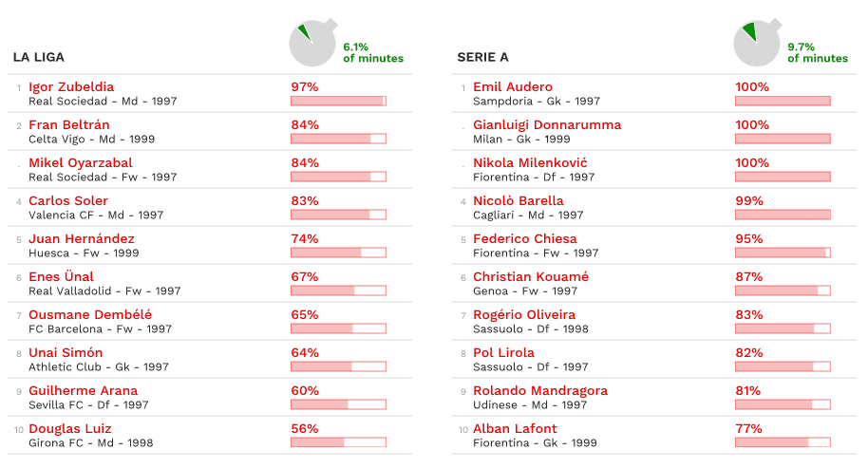
Task: Open Gianluigi Donnarumma's player link
Action: (547, 125)
